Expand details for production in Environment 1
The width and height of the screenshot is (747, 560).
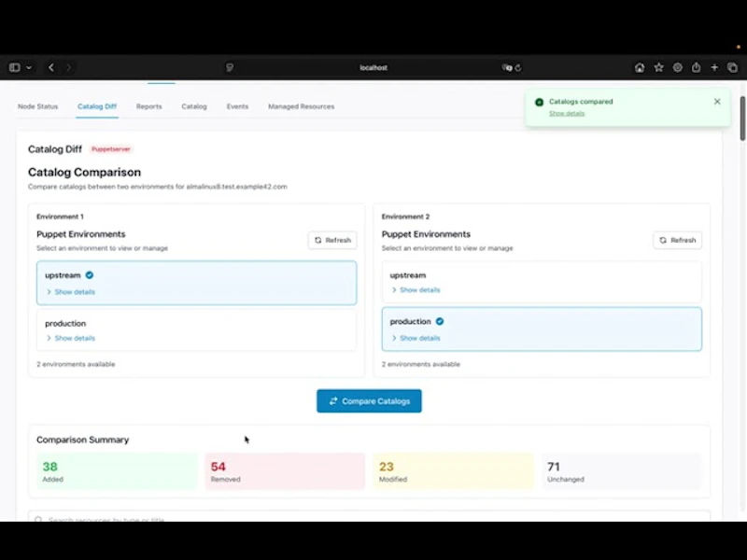coord(71,338)
